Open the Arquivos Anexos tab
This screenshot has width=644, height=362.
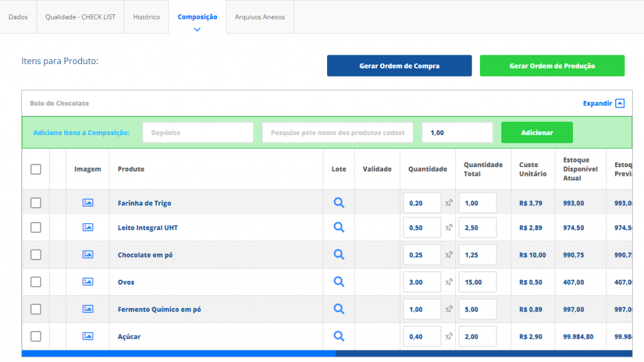click(x=260, y=17)
